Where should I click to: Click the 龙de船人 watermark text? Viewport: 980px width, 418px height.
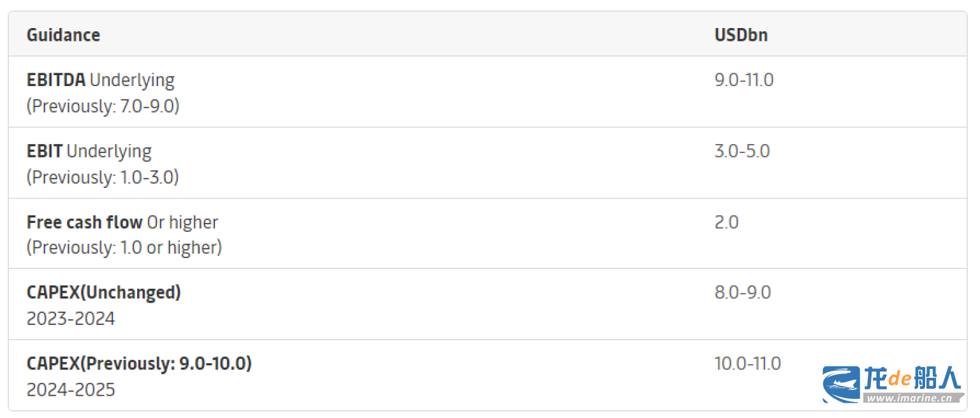coord(912,379)
